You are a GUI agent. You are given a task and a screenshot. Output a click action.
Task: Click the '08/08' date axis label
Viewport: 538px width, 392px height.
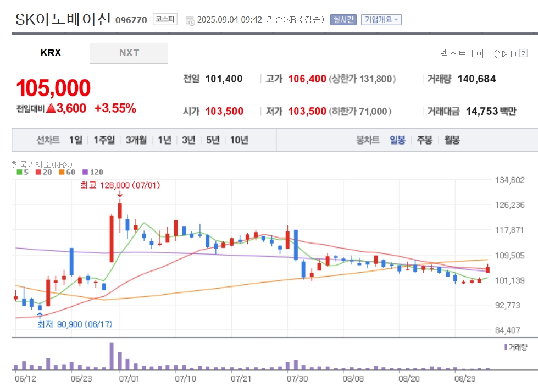(x=353, y=379)
